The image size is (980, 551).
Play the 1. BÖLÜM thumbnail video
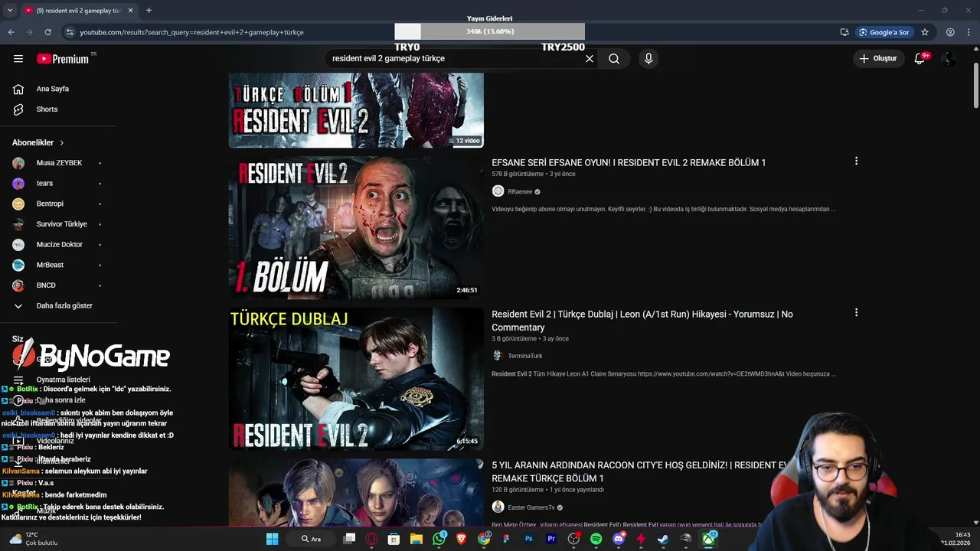click(x=356, y=227)
